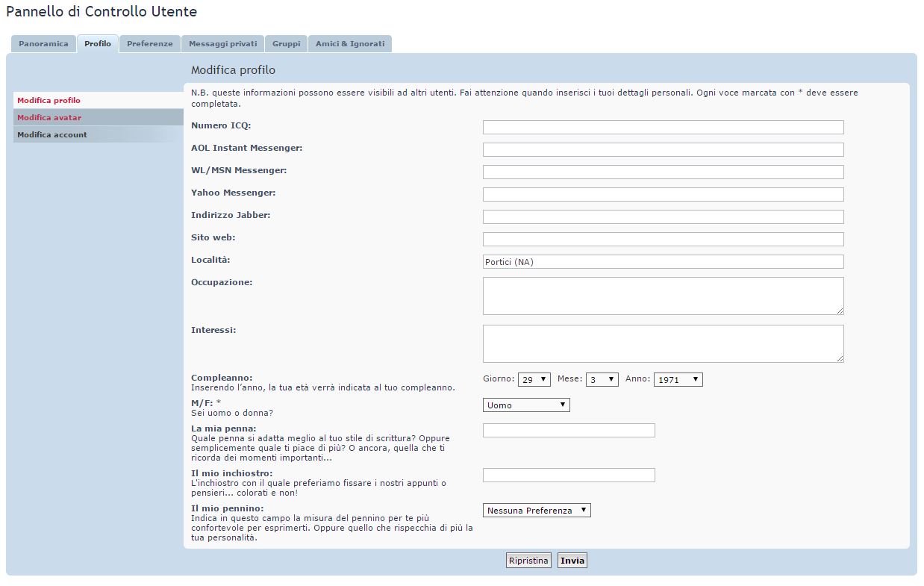Click the Località field containing Portici (NA)
924x586 pixels.
[x=663, y=262]
